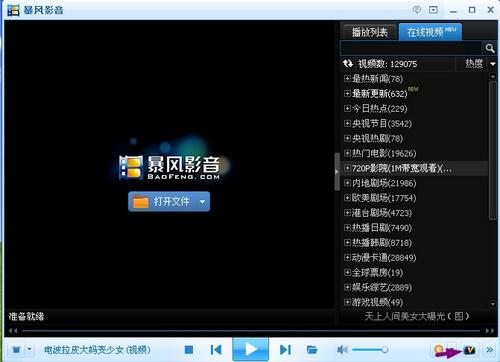Click the fast-forward double-arrow beside seek bar

(490, 331)
